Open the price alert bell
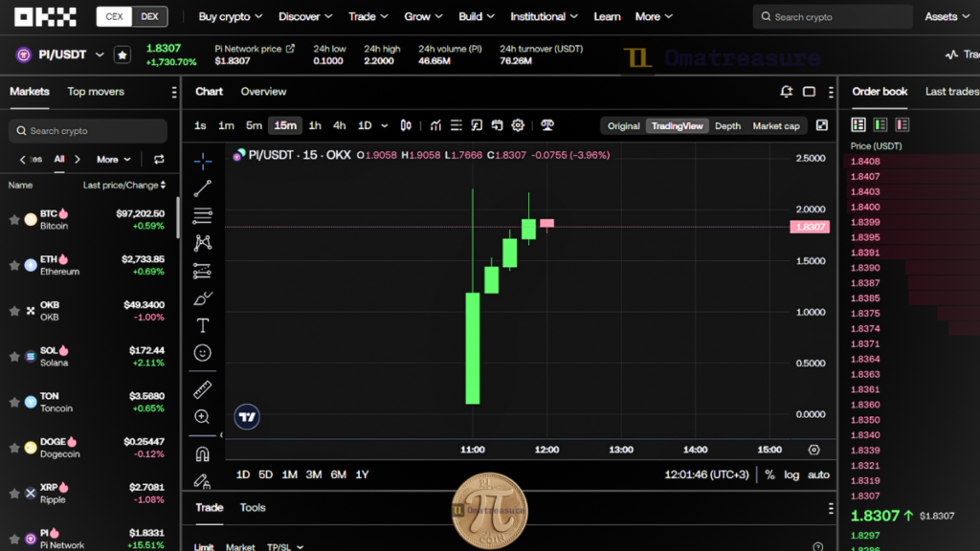This screenshot has width=980, height=551. 787,92
